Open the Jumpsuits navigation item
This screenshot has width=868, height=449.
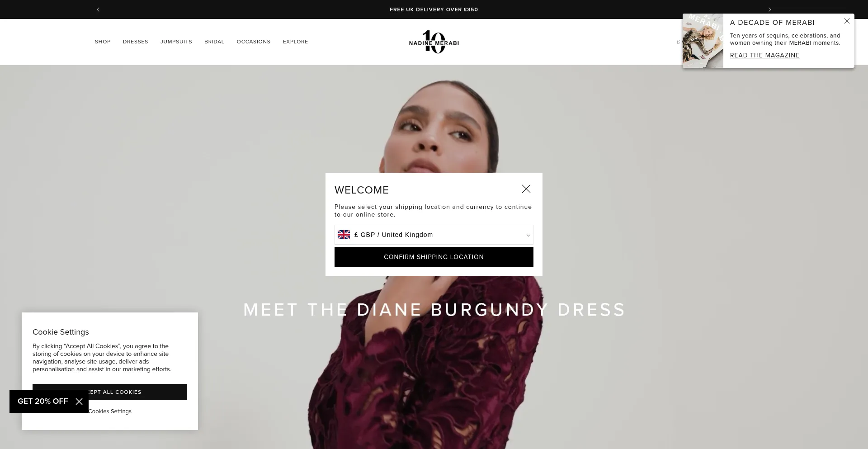(x=176, y=42)
